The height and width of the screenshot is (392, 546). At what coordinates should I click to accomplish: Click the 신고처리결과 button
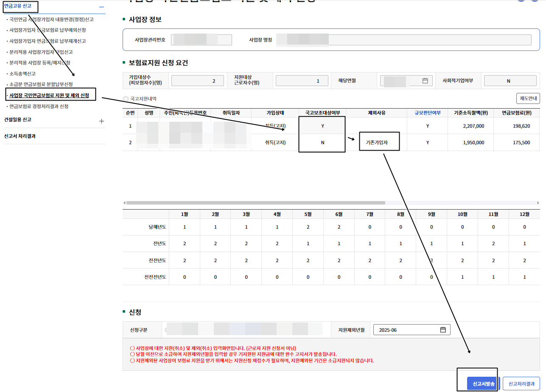point(521,384)
